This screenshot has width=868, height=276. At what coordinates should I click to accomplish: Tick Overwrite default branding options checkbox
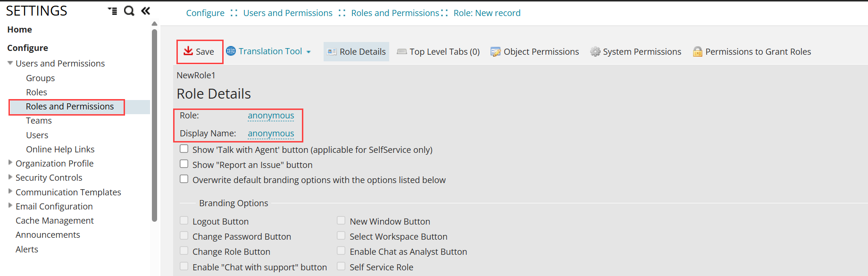(184, 179)
